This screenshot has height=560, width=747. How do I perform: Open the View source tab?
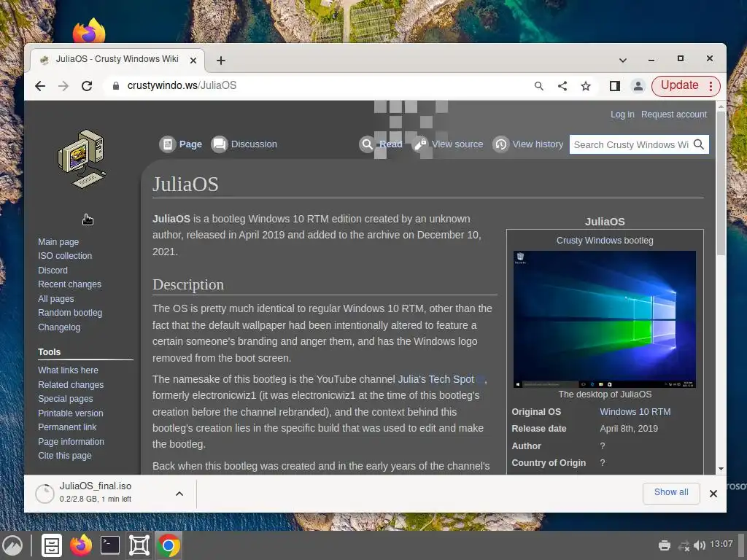[448, 144]
